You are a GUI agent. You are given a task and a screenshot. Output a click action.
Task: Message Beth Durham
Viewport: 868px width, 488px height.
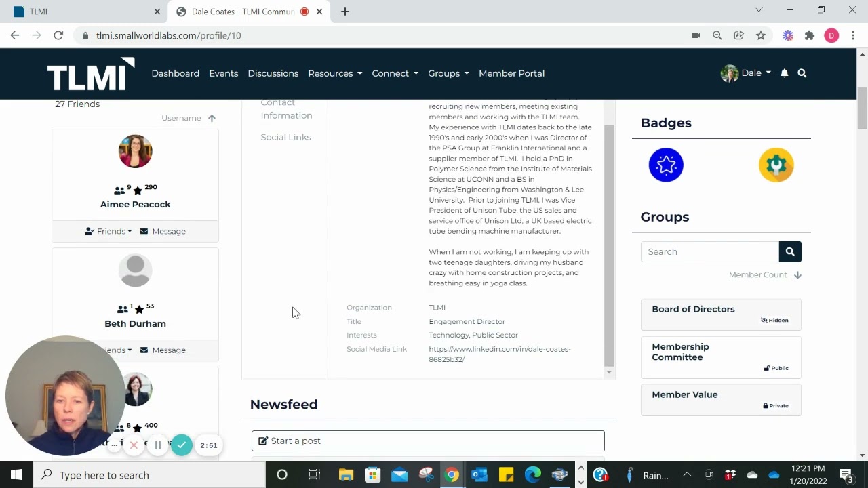tap(163, 350)
